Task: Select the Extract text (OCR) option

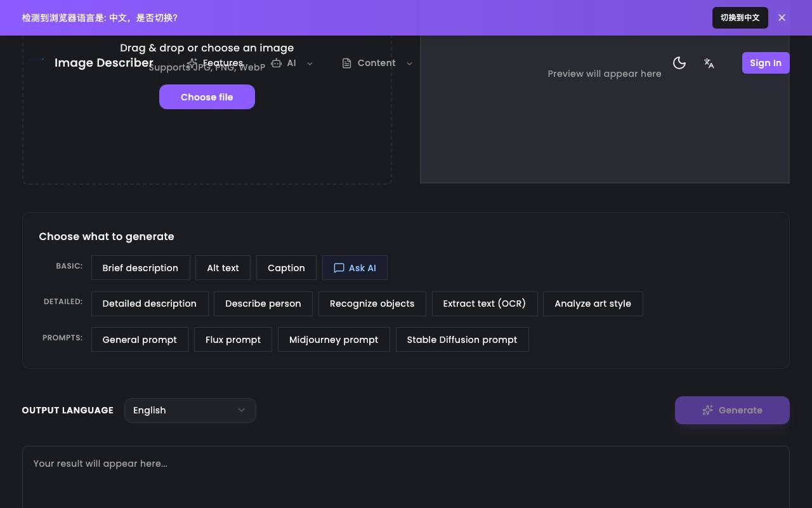Action: click(485, 304)
